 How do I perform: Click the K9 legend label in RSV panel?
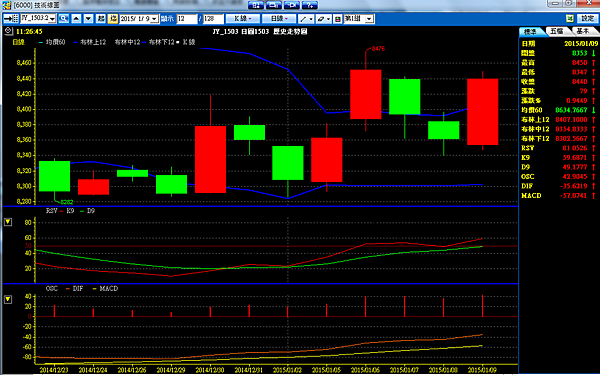click(70, 211)
